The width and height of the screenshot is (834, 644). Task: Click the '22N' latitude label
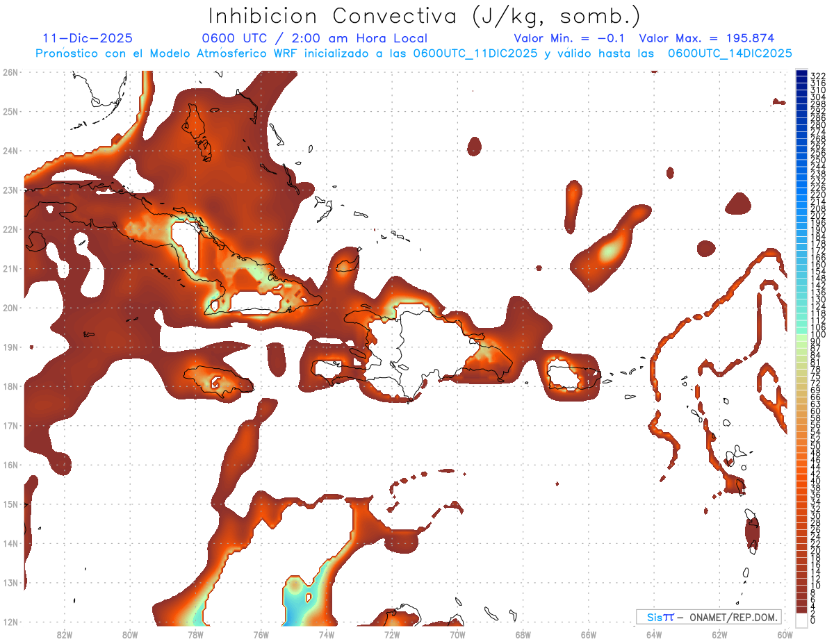point(10,229)
